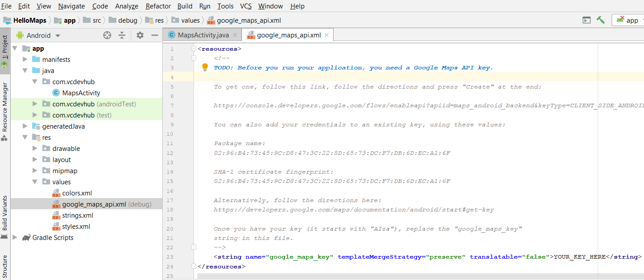Click the green hammer Build icon

tap(601, 20)
